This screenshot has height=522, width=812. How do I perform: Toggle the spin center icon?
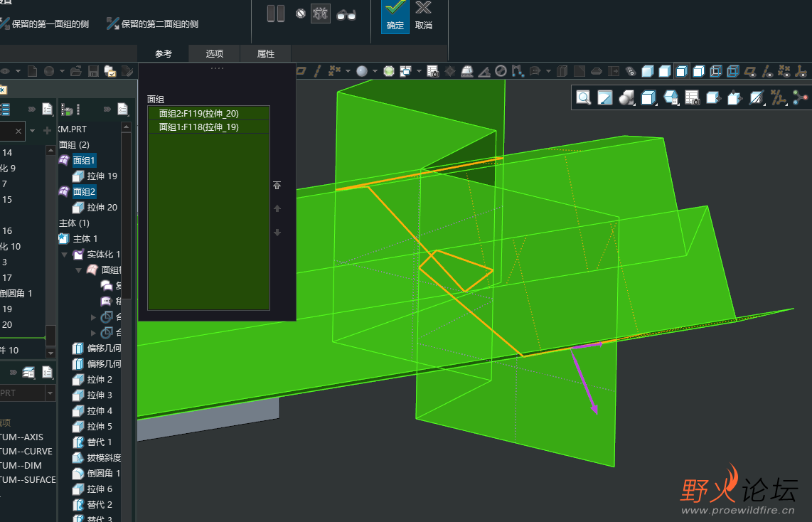800,97
